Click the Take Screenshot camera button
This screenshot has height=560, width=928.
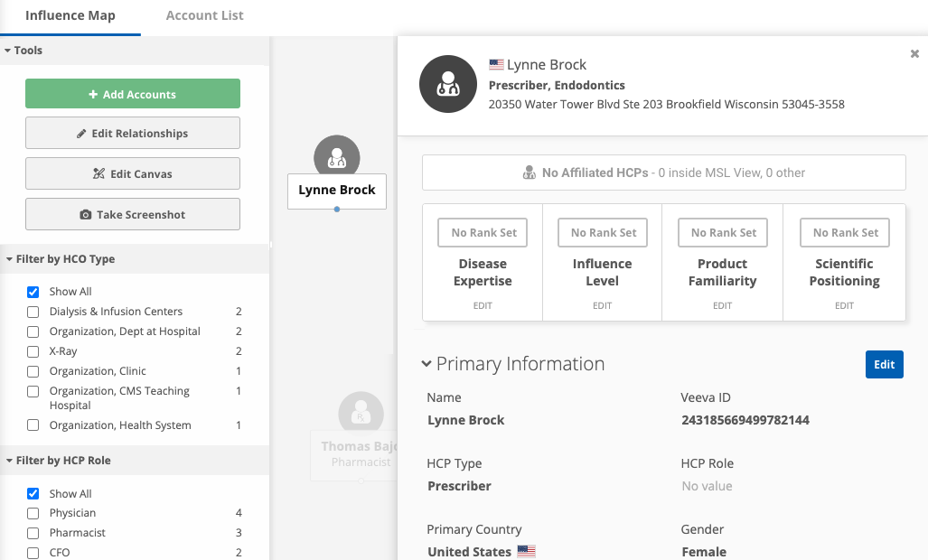point(133,215)
